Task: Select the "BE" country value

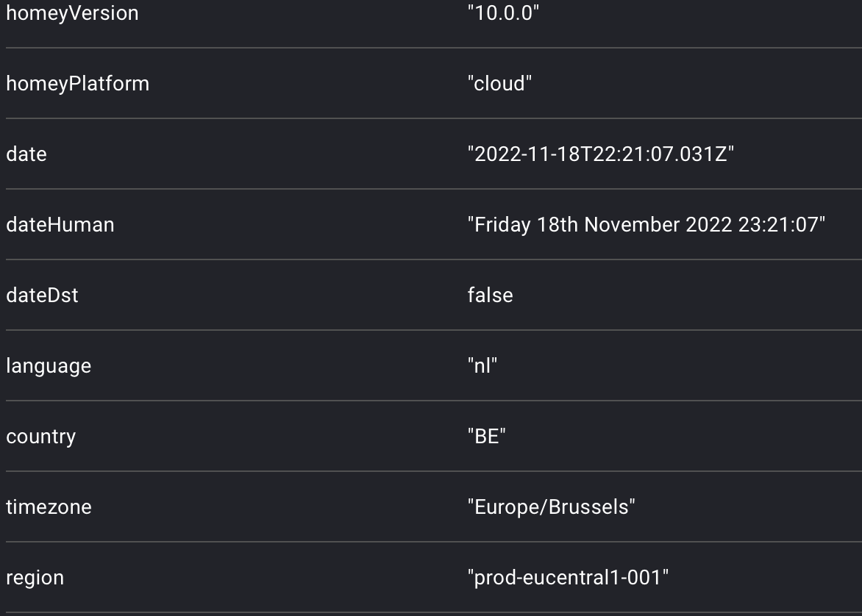Action: (x=487, y=437)
